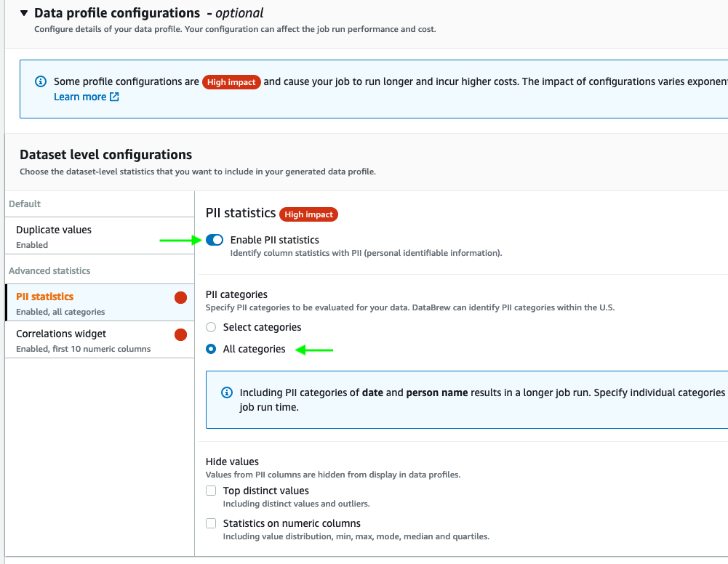The height and width of the screenshot is (564, 728).
Task: Click the external link icon beside Learn more
Action: (x=114, y=97)
